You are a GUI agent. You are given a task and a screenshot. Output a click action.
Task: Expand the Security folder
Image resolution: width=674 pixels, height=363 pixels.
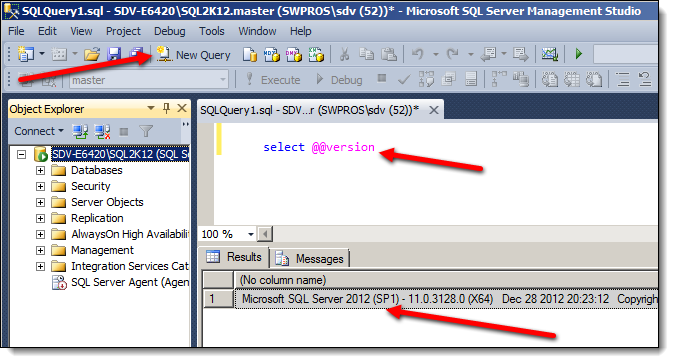tap(40, 186)
